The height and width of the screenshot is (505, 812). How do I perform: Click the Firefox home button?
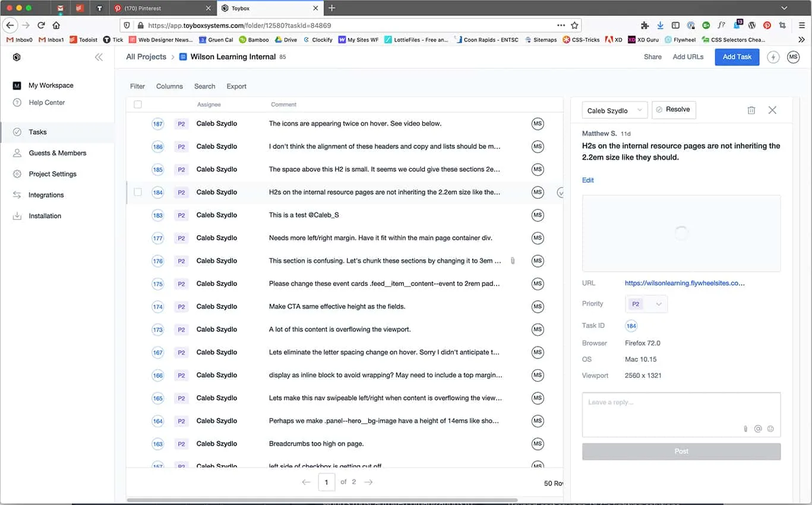56,26
